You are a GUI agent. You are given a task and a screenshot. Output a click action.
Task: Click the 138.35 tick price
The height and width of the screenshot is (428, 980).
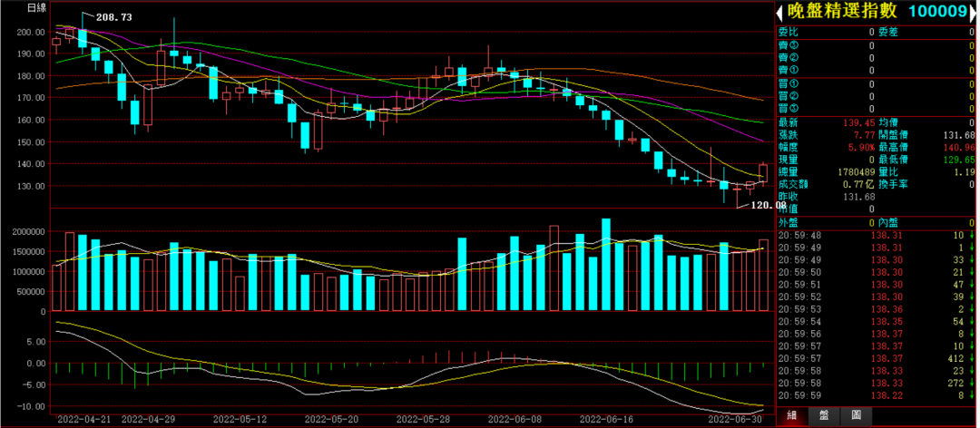point(885,322)
